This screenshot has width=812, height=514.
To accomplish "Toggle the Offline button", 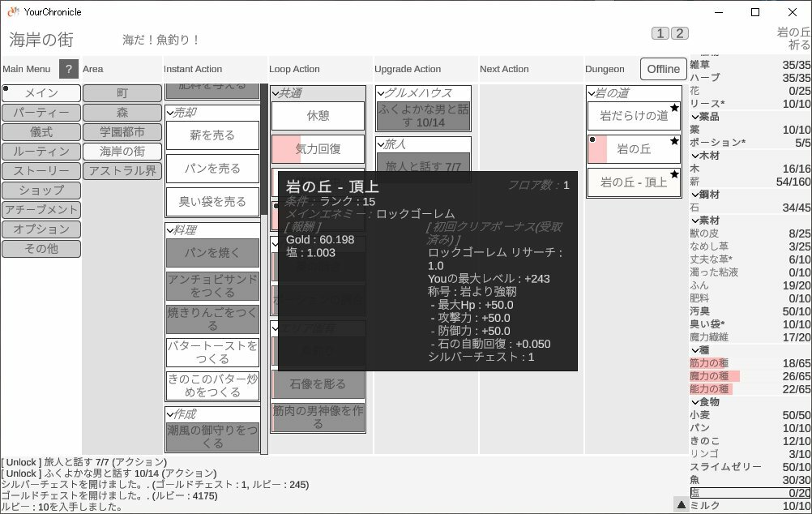I will tap(664, 69).
